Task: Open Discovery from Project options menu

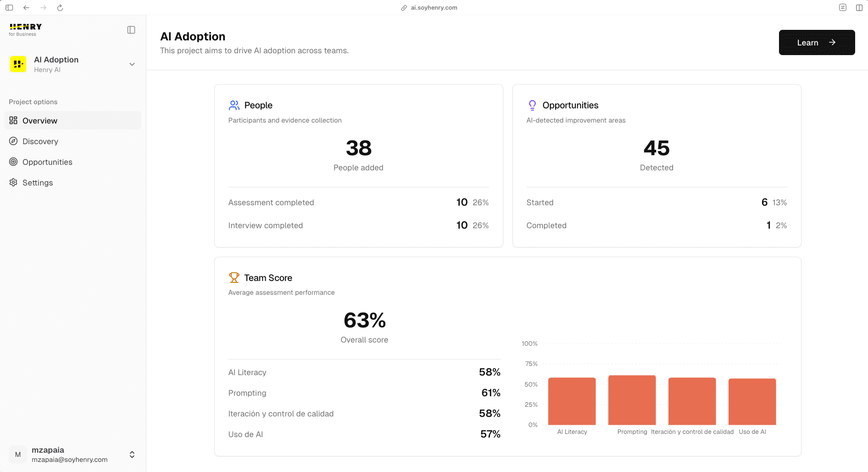Action: 40,141
